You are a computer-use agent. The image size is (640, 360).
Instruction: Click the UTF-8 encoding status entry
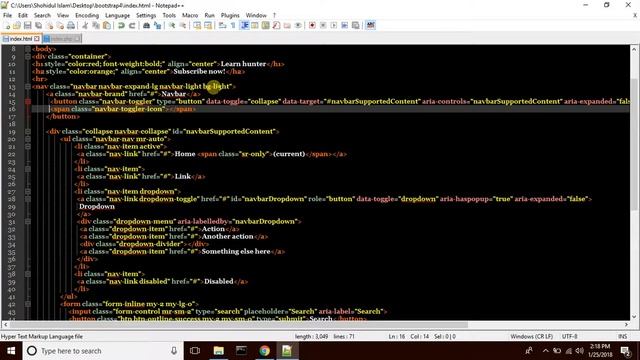569,336
